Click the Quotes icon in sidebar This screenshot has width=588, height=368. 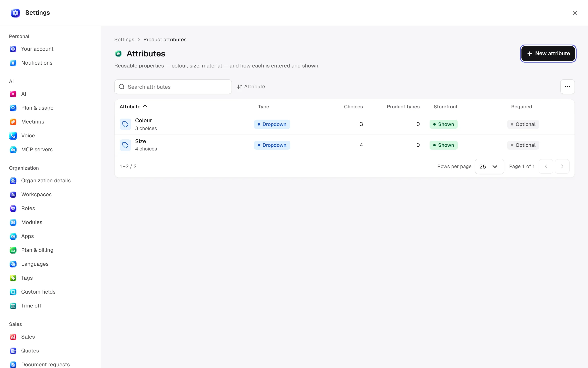click(13, 350)
